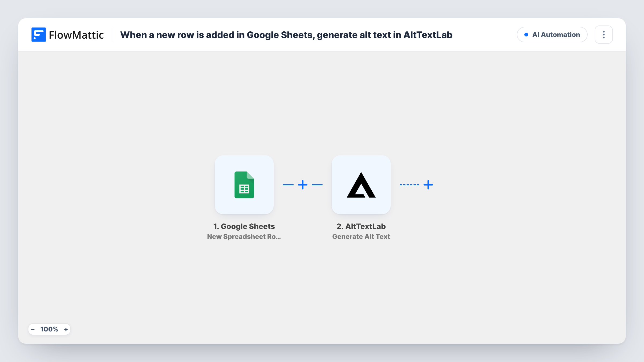Click the 'New Spreadsheet Ro...' subtitle
Screen dimensions: 644x362
coord(244,237)
